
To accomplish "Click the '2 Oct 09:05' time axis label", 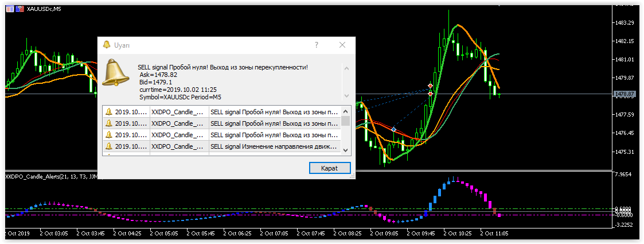I will coord(384,233).
